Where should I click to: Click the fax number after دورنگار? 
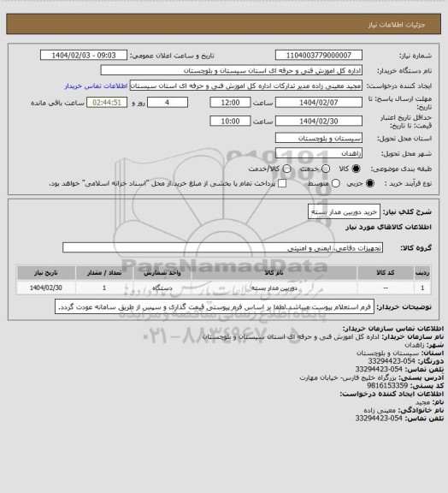coord(392,361)
